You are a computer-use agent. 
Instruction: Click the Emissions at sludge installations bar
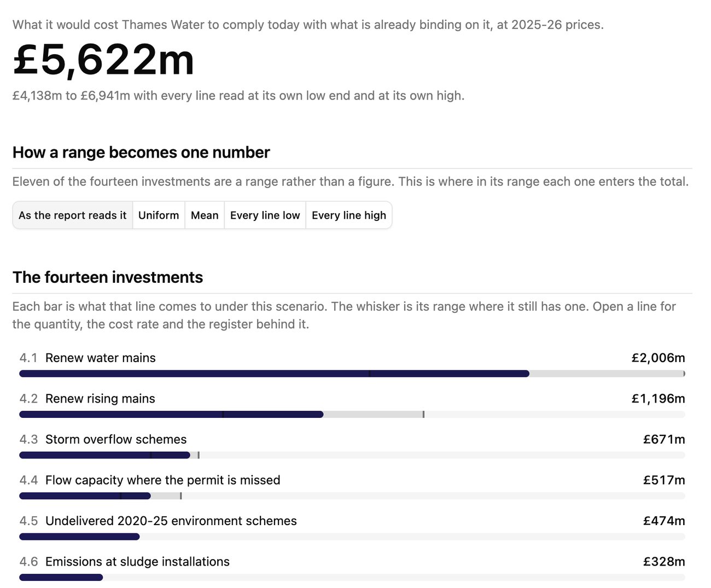coord(352,578)
